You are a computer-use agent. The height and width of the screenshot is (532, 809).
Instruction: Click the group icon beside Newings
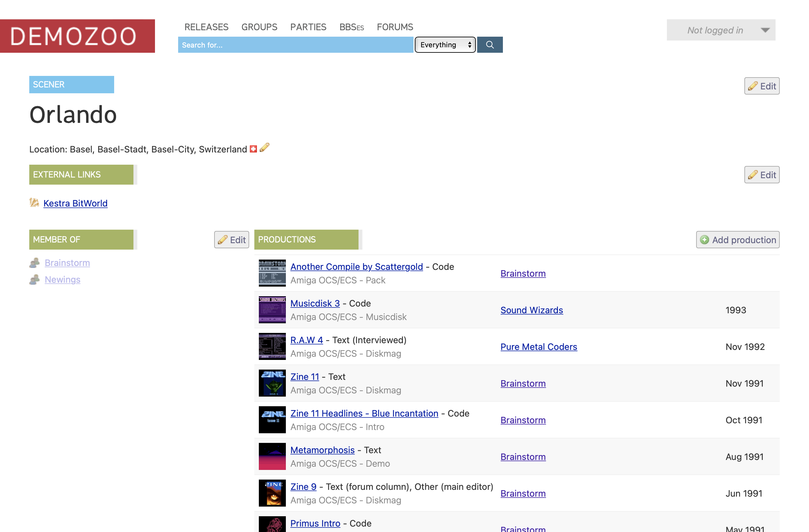[x=34, y=280]
